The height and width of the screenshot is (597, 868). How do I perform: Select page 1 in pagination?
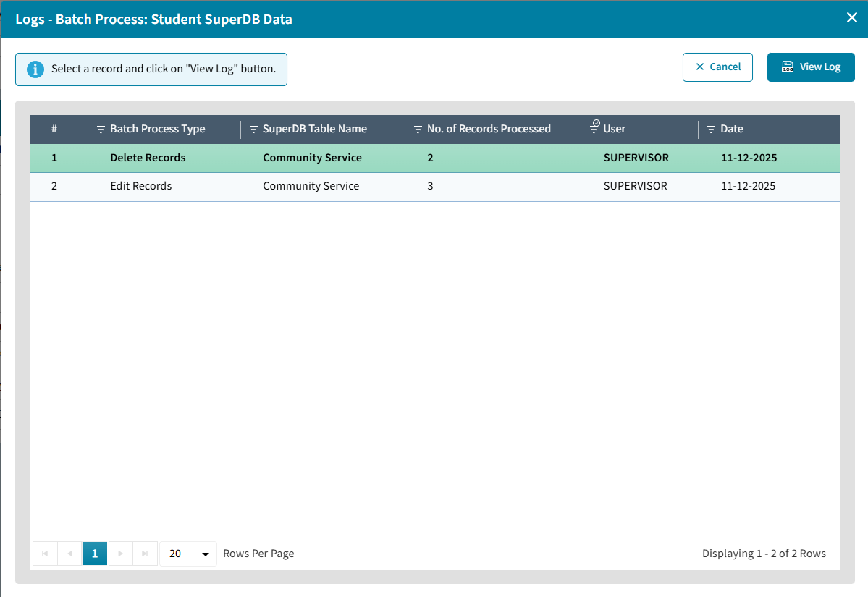pos(95,554)
